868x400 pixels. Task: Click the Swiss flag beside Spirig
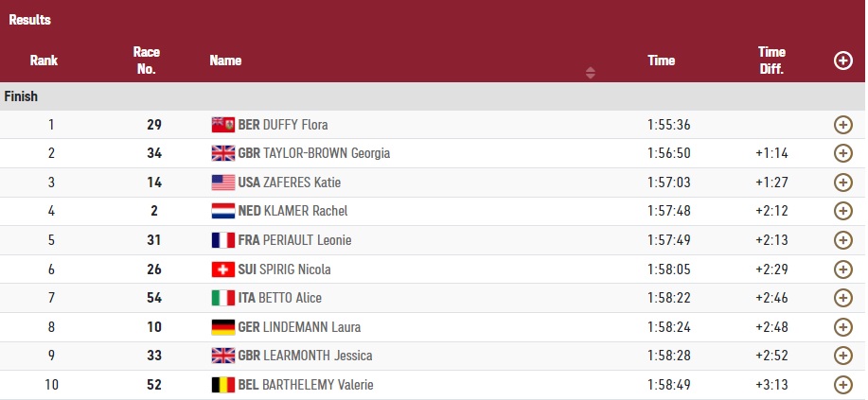[x=222, y=270]
